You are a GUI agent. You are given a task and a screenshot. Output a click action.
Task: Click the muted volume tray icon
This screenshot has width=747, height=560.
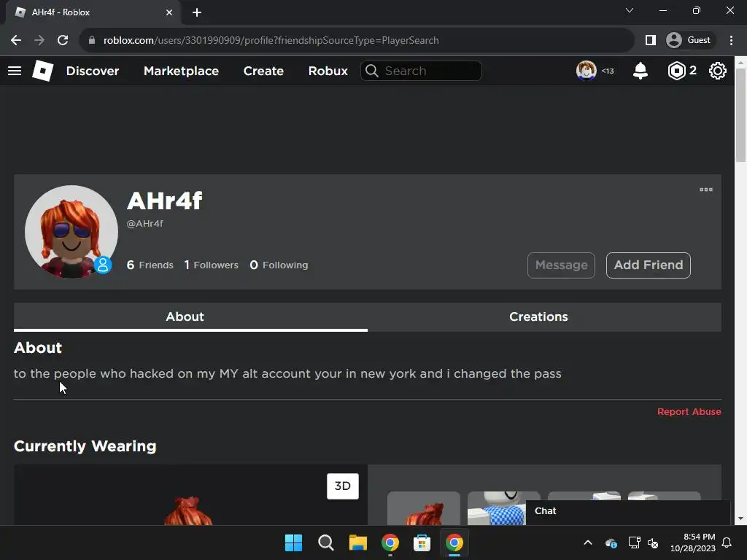tap(653, 542)
